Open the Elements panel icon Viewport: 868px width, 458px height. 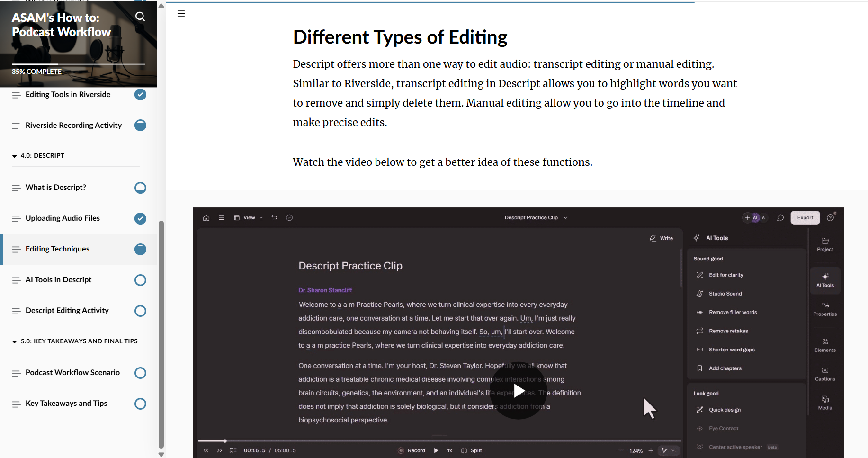pyautogui.click(x=825, y=345)
